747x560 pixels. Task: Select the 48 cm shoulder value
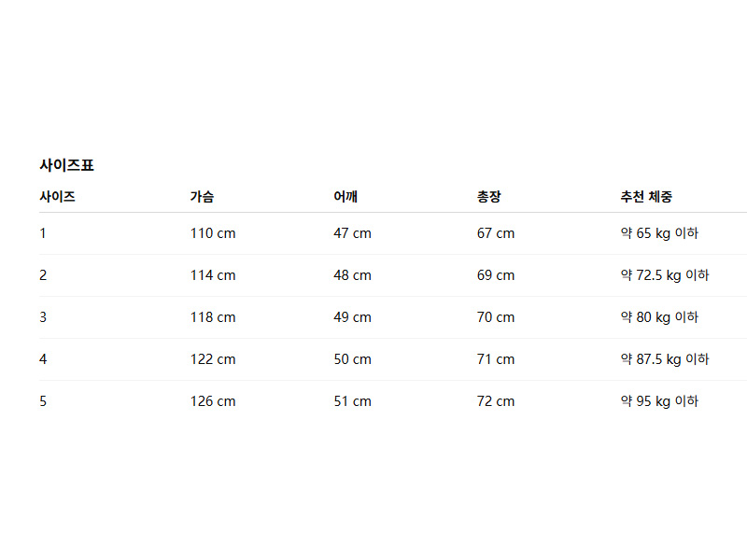pos(352,275)
